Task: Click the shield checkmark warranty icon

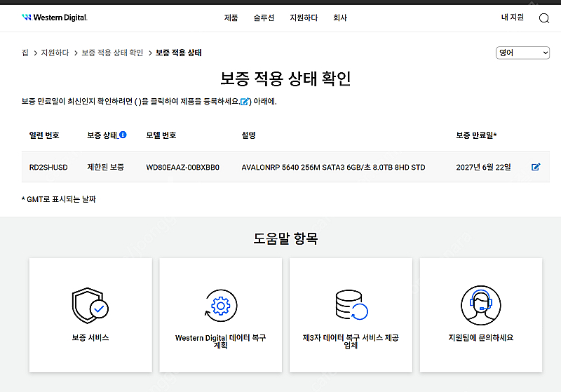Action: pyautogui.click(x=90, y=306)
